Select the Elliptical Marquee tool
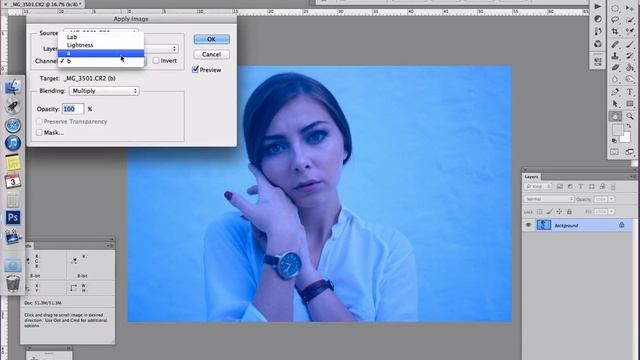640x360 pixels. 615,8
